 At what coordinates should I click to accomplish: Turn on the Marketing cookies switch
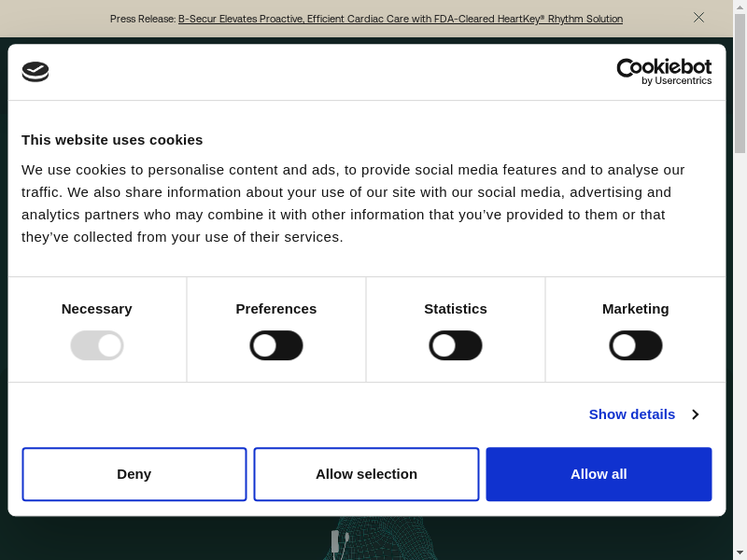(x=635, y=345)
